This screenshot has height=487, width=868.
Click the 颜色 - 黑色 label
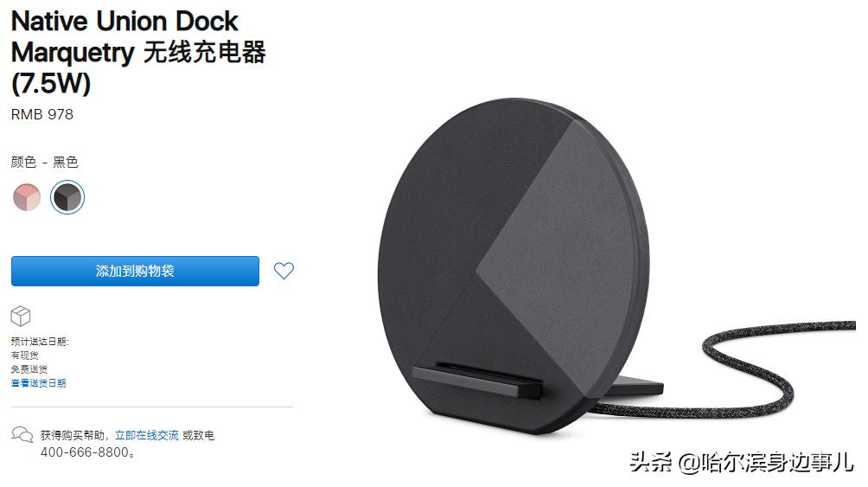click(x=44, y=162)
